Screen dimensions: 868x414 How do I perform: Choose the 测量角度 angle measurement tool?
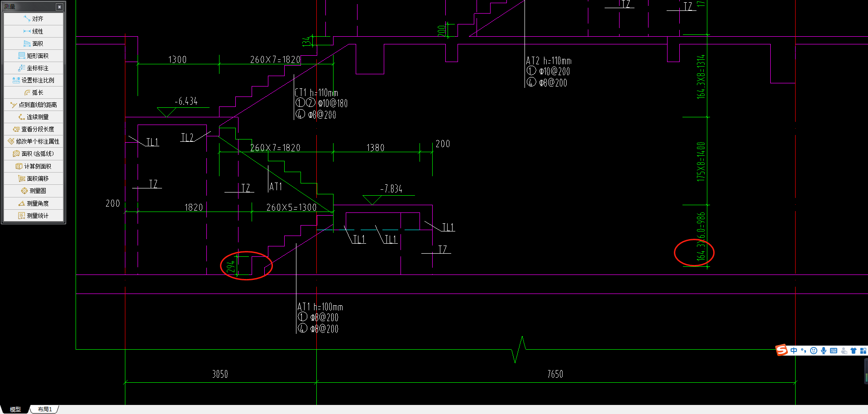coord(33,203)
